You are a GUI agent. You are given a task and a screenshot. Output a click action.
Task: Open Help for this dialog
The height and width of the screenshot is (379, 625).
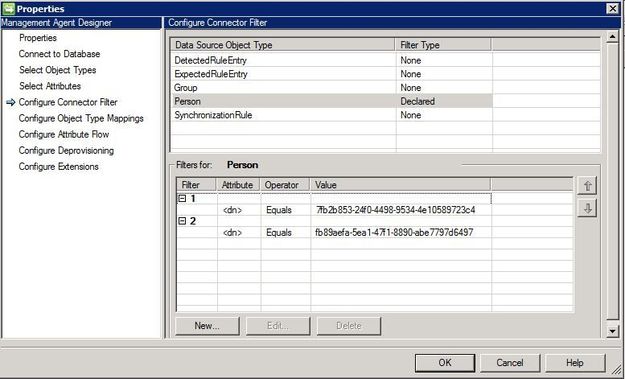575,363
